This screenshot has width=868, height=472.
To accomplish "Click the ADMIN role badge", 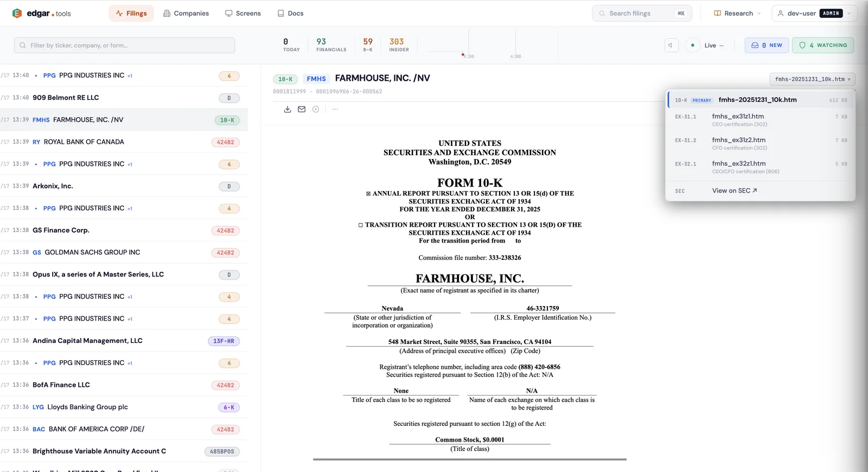I will [x=831, y=13].
